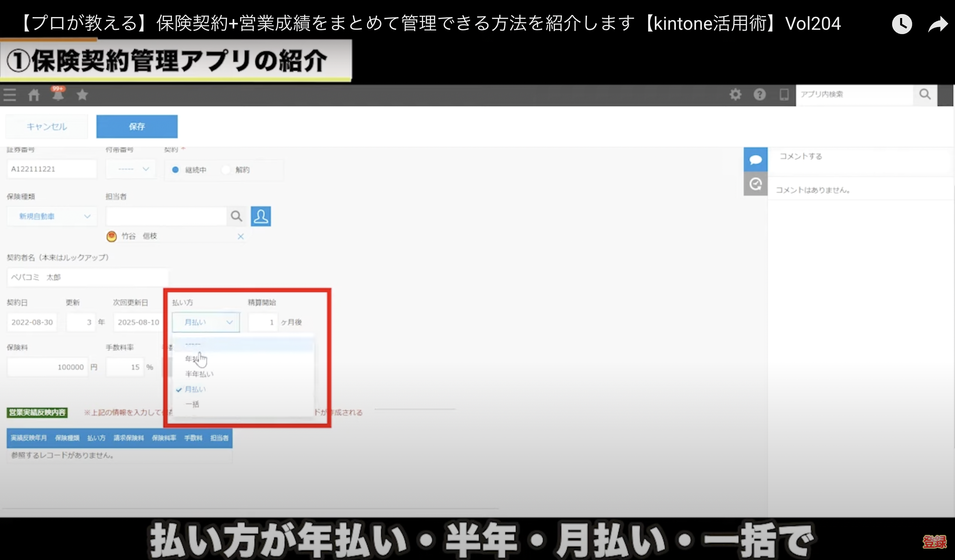The height and width of the screenshot is (560, 955).
Task: Open the settings gear icon
Action: [x=735, y=94]
